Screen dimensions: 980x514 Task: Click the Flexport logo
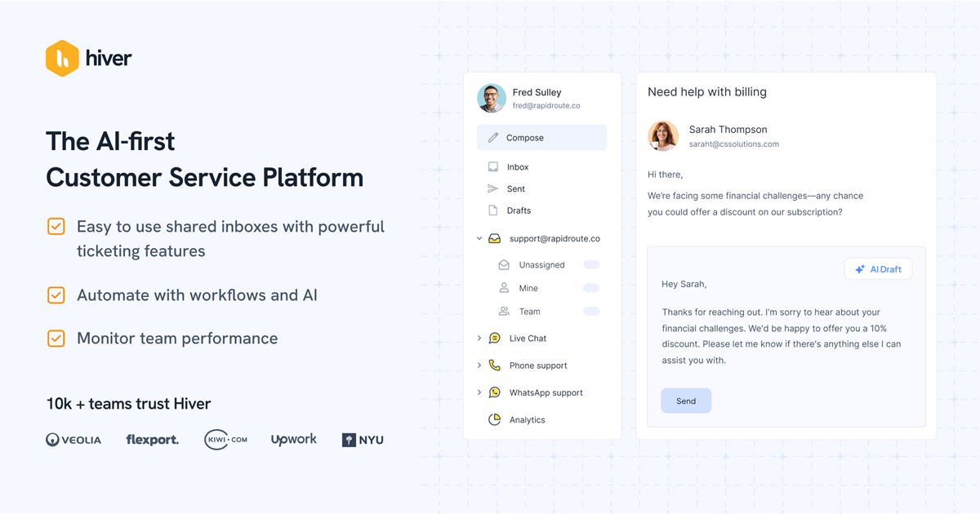pyautogui.click(x=153, y=440)
